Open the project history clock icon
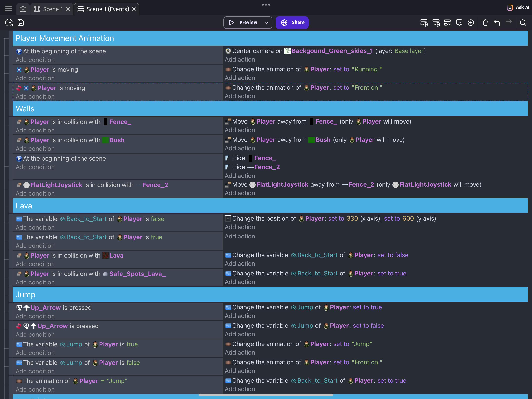 pyautogui.click(x=9, y=23)
